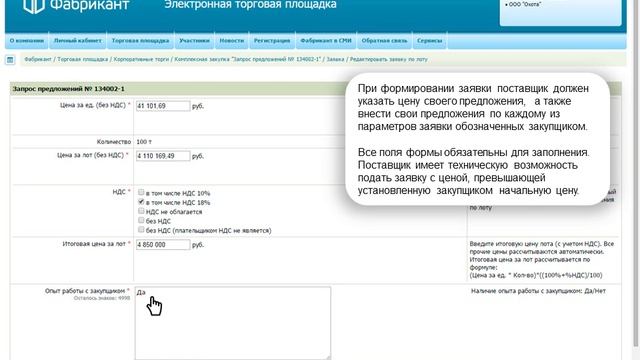This screenshot has width=640, height=360.
Task: Click the Количество label
Action: [x=114, y=142]
